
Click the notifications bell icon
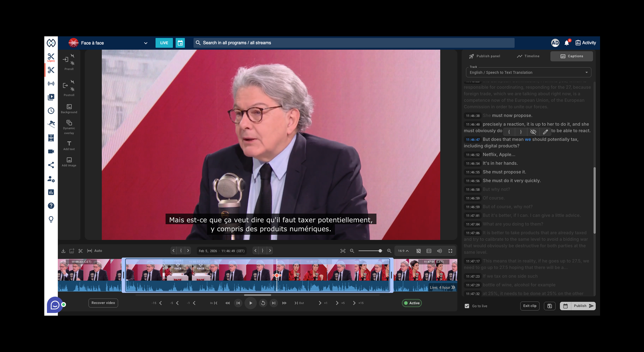(566, 43)
